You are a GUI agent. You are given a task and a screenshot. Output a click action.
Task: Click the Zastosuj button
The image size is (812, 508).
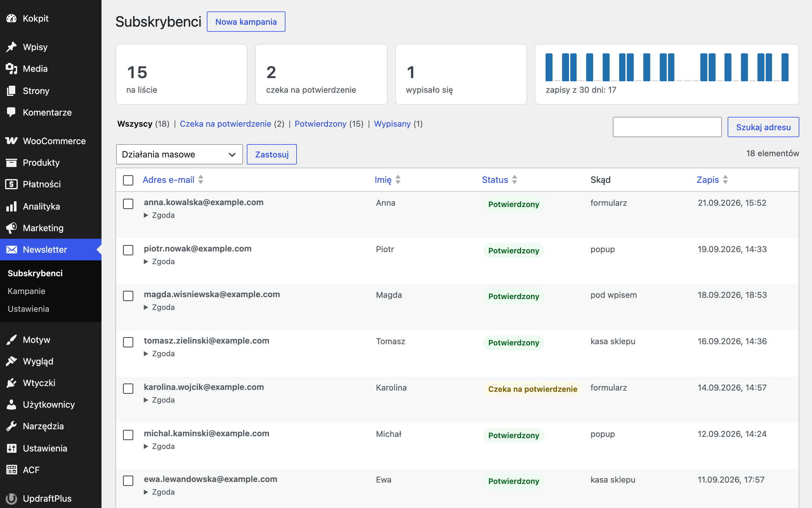point(272,154)
